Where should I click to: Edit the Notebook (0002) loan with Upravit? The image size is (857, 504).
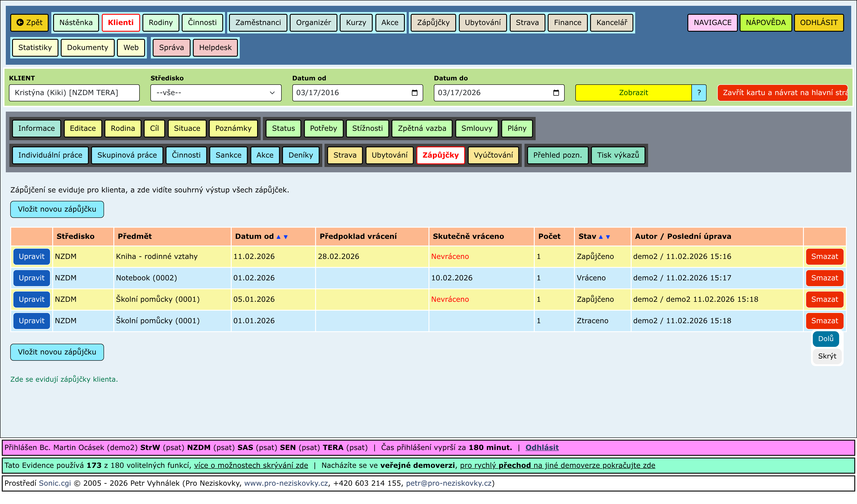tap(32, 278)
